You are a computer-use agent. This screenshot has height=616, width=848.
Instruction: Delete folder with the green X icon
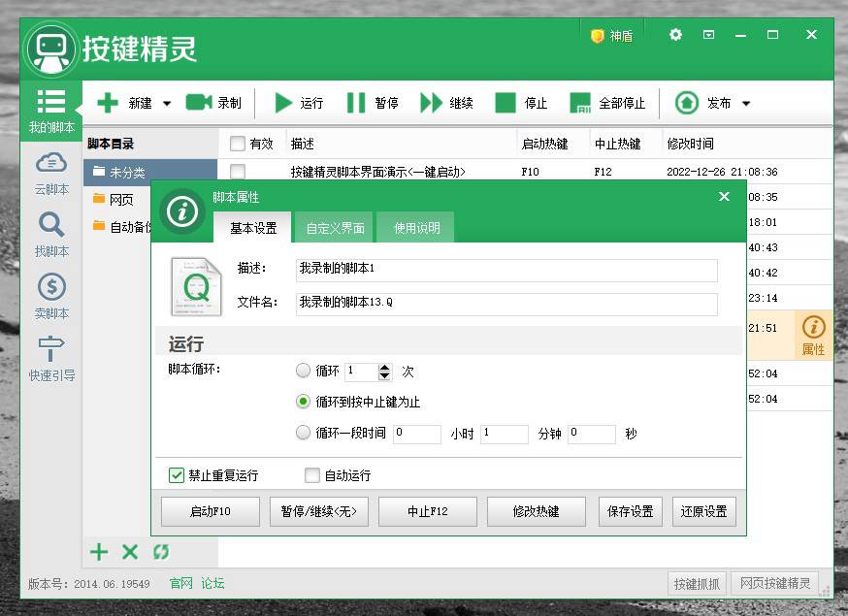(130, 552)
